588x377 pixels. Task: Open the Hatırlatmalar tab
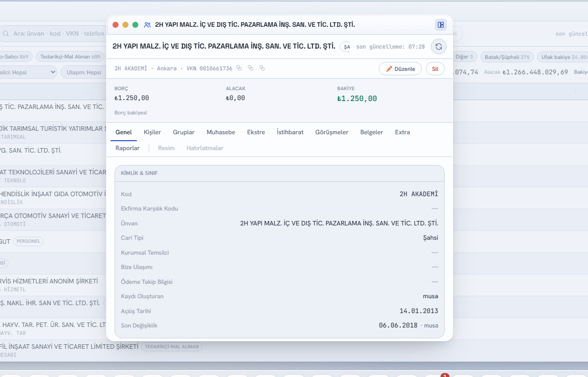tap(205, 148)
